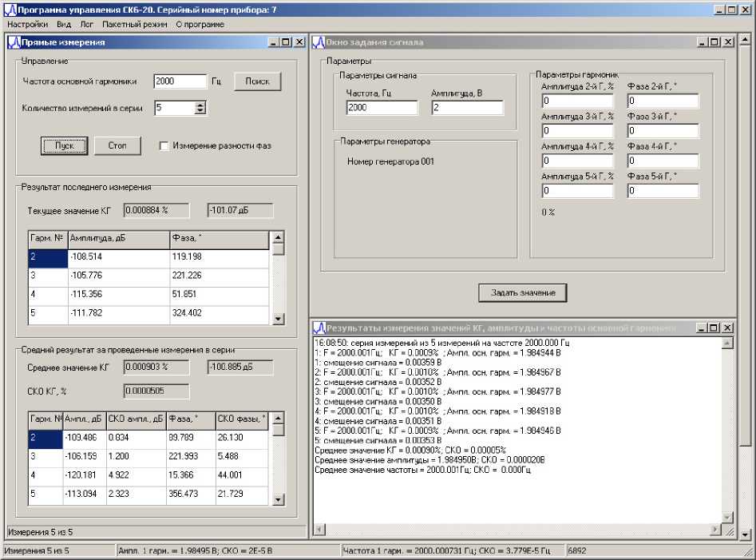The image size is (756, 560).
Task: Click the Текущее значение КГ percent field
Action: tap(156, 211)
